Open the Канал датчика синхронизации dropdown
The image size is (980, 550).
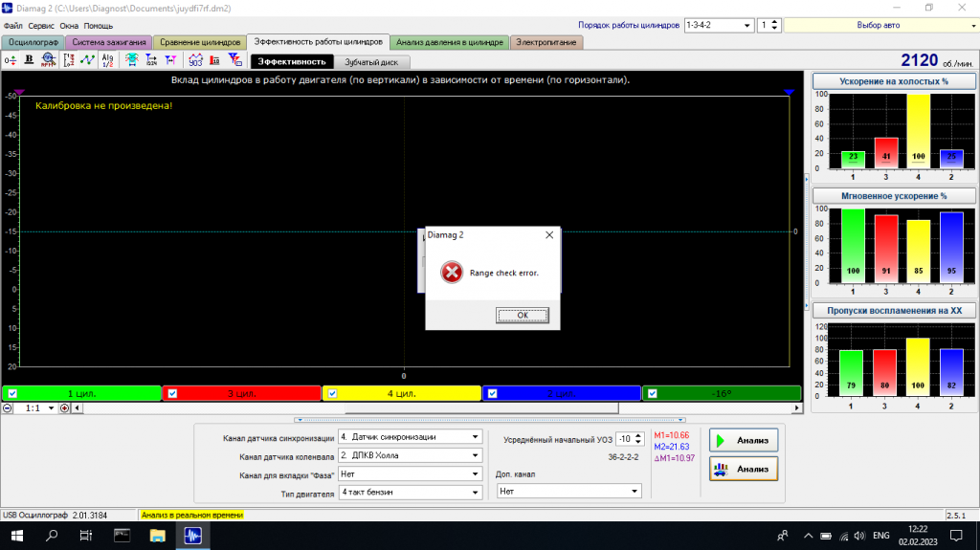(x=410, y=437)
